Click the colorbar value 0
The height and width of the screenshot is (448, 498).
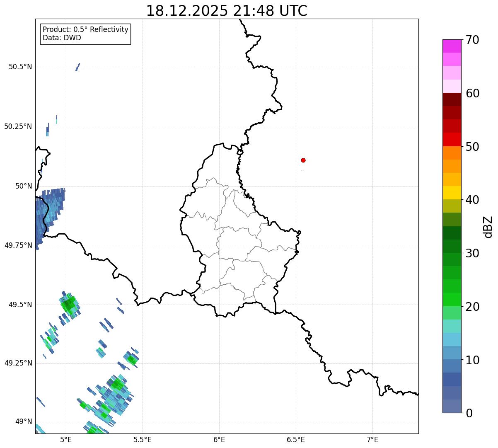click(469, 413)
